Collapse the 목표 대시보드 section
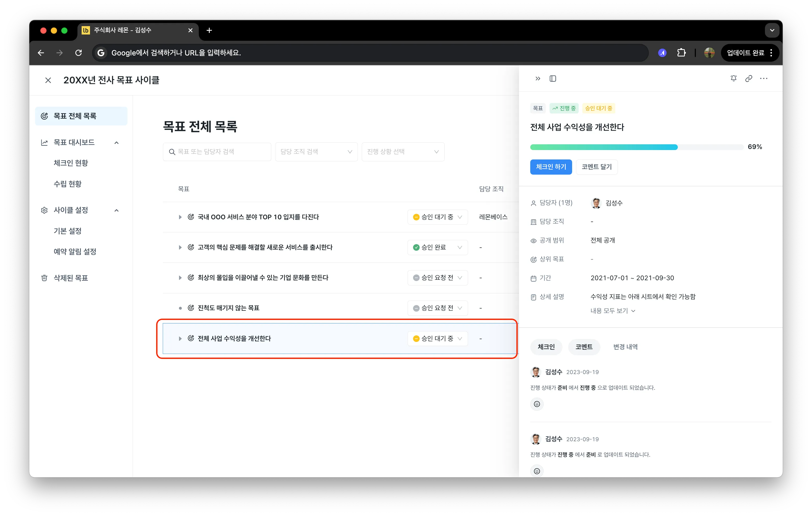Viewport: 812px width, 516px height. pyautogui.click(x=116, y=142)
